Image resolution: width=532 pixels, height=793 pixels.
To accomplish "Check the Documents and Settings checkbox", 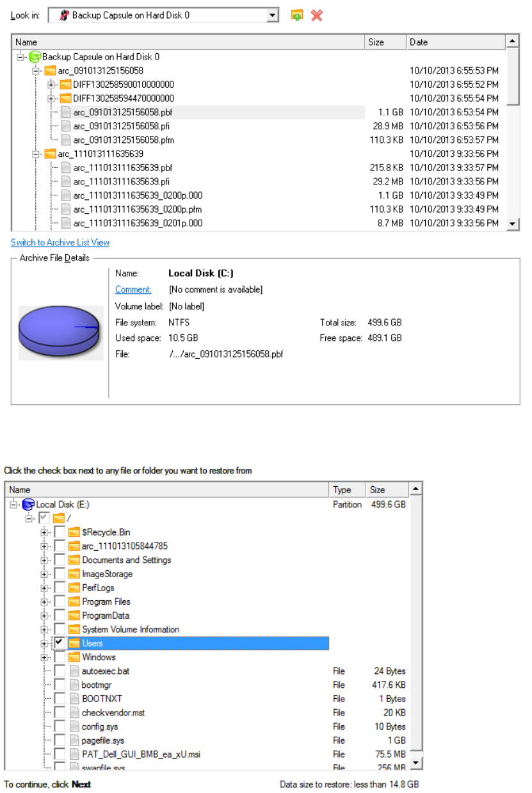I will point(60,560).
